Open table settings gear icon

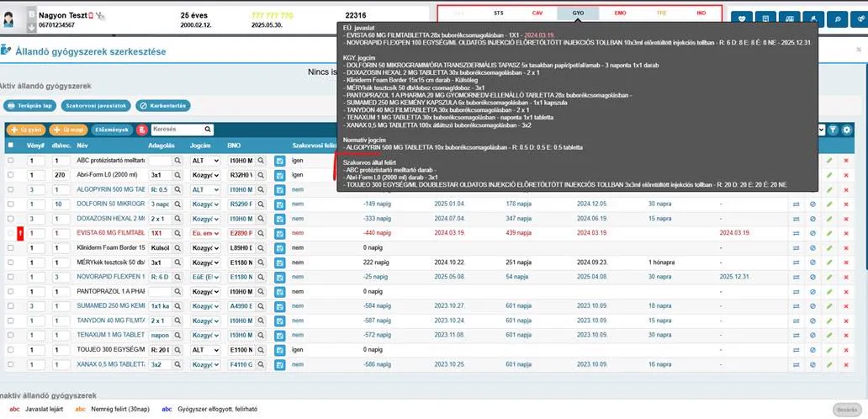846,130
